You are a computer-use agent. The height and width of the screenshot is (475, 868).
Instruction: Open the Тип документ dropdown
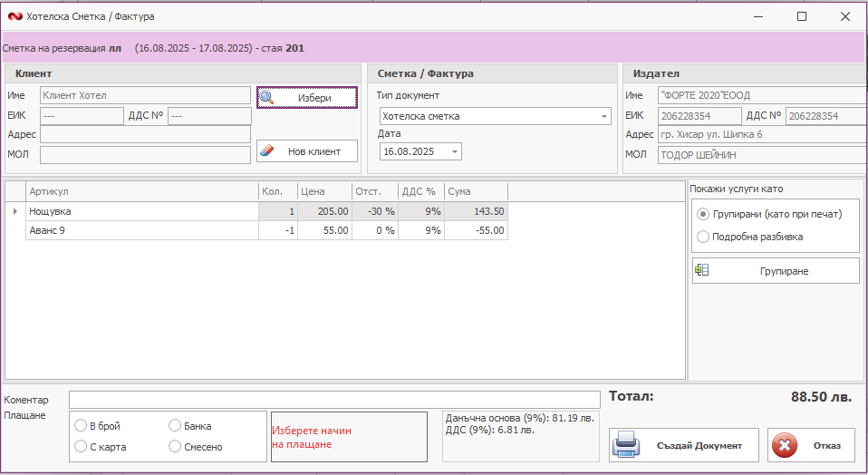pos(603,116)
